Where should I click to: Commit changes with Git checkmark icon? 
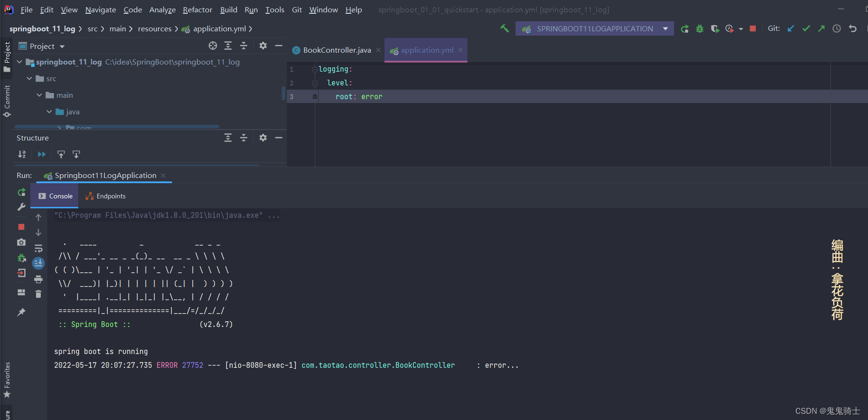point(806,29)
